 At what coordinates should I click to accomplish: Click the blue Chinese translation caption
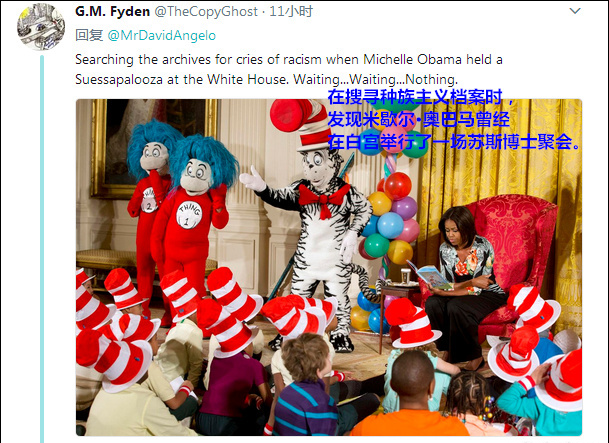click(454, 120)
